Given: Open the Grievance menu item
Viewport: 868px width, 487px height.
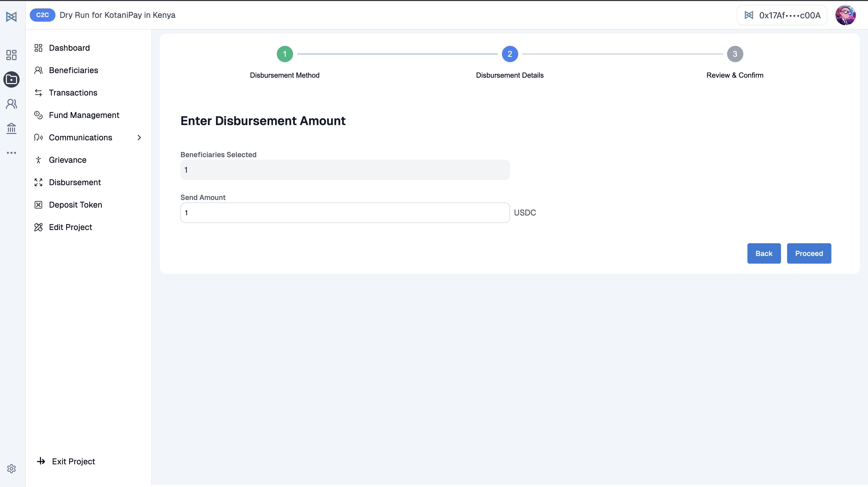Looking at the screenshot, I should point(67,160).
